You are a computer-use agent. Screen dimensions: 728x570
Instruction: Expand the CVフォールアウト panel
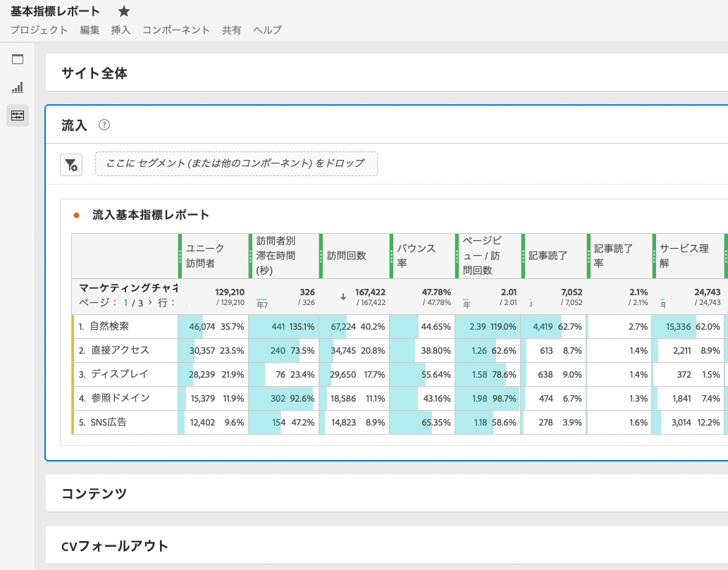[x=115, y=546]
